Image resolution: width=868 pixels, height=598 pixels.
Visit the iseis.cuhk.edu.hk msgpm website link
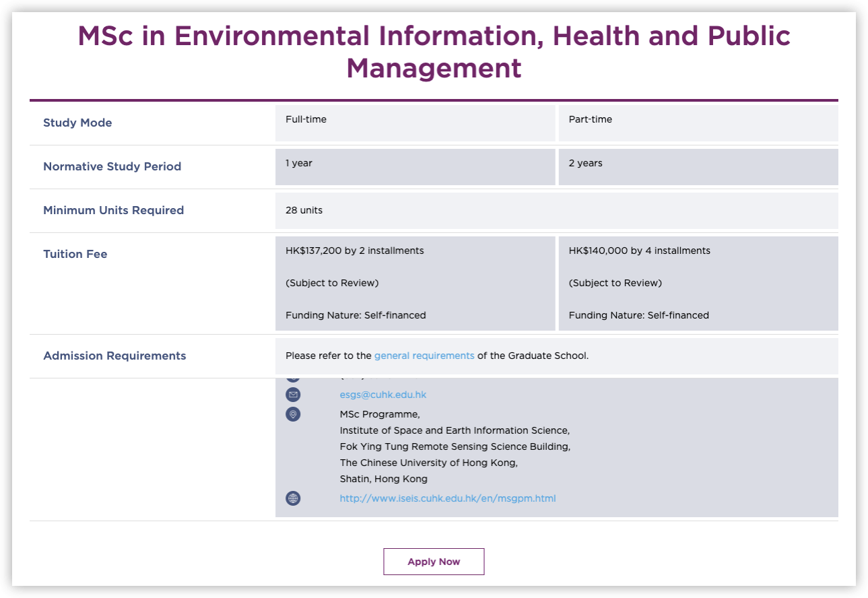[447, 498]
